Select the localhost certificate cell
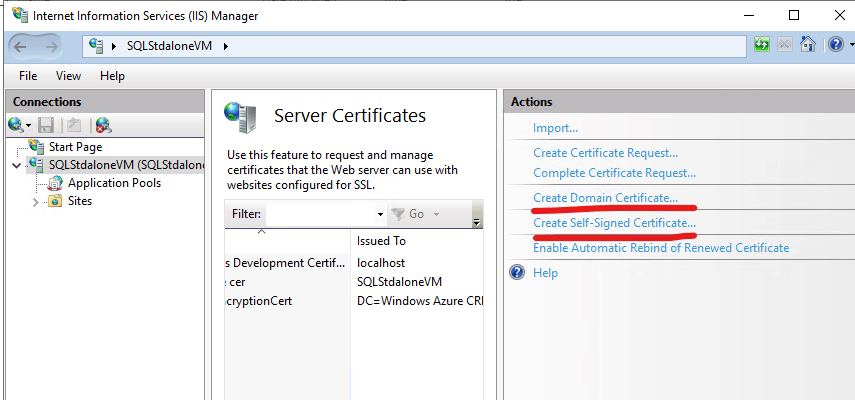 pyautogui.click(x=381, y=263)
